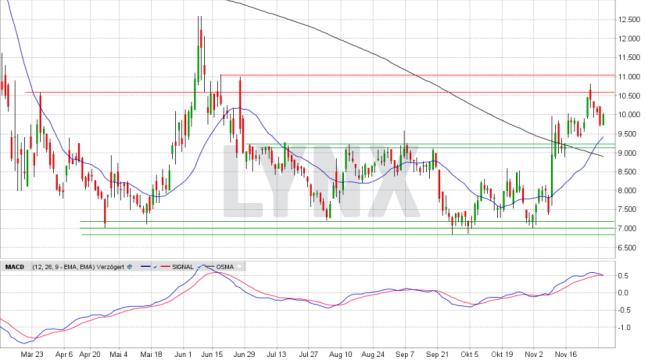Viewport: 645px width, 363px height.
Task: Click the MACD indicator label
Action: pos(14,267)
